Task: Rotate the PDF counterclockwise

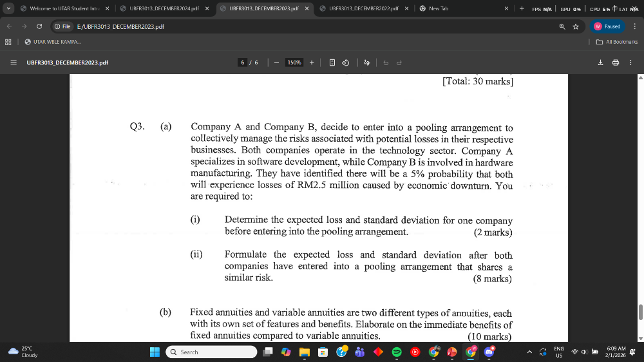Action: point(345,62)
